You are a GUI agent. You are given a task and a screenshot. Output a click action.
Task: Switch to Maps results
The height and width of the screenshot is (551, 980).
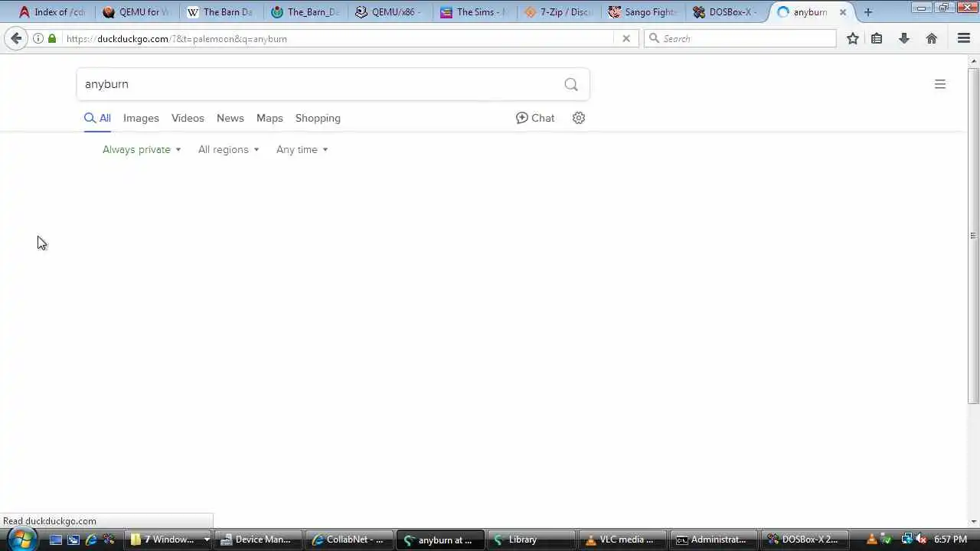[x=269, y=118]
